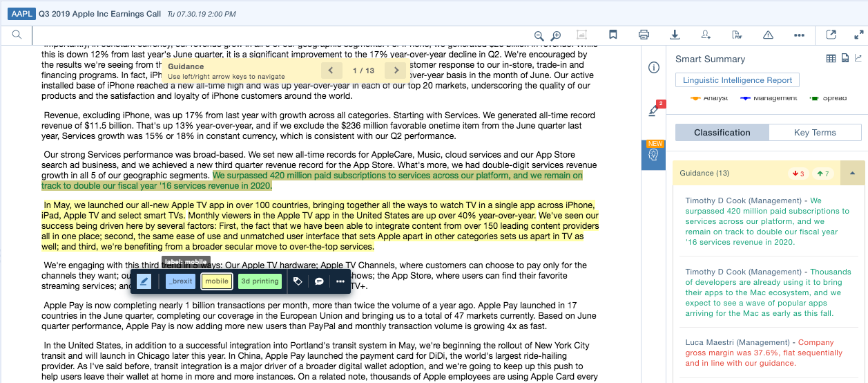Print the document
The image size is (868, 383).
(x=644, y=35)
